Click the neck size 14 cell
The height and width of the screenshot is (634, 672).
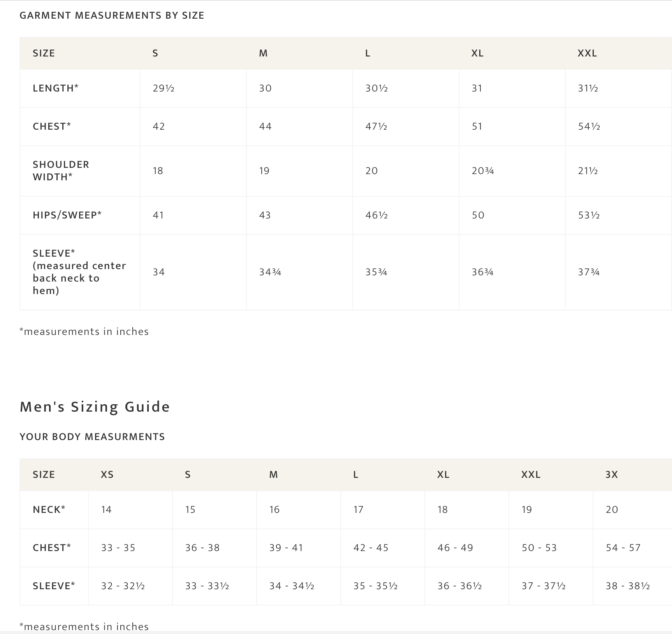click(x=106, y=509)
